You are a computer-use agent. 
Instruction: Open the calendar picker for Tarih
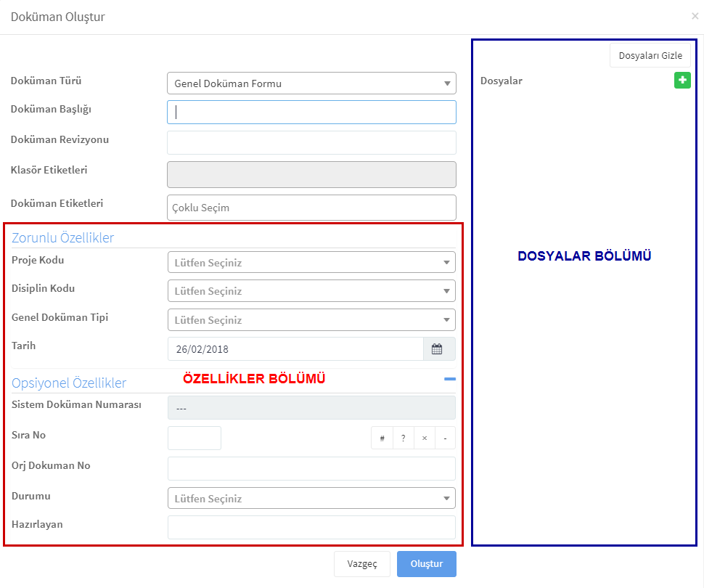point(437,349)
